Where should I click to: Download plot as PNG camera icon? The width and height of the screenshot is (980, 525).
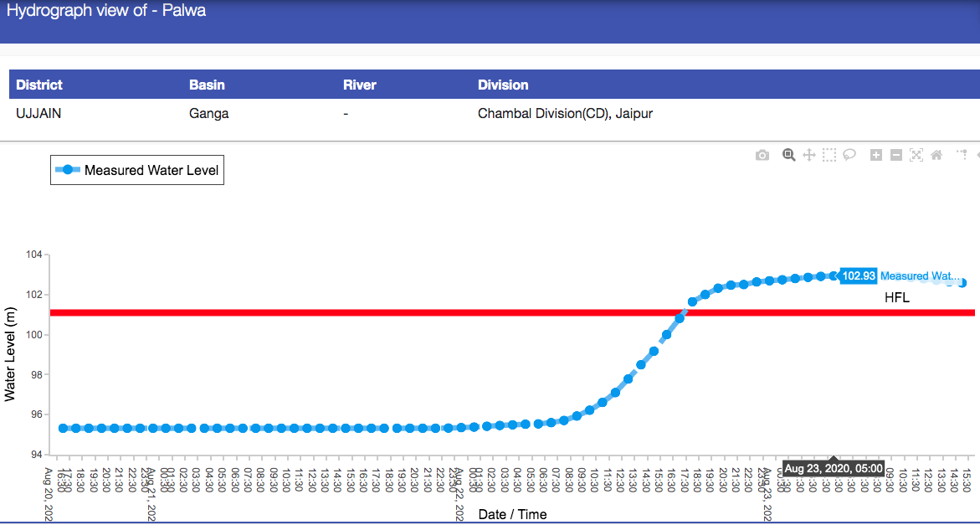click(x=762, y=155)
